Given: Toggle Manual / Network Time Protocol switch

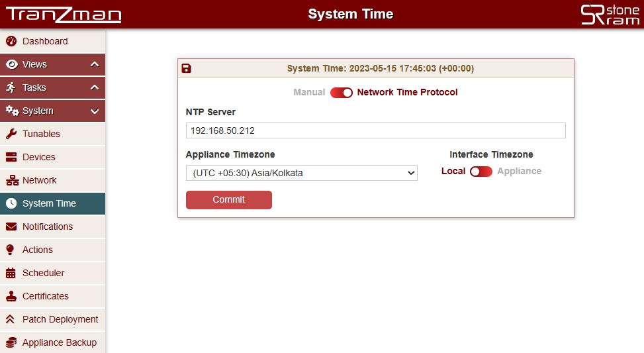Looking at the screenshot, I should (x=342, y=93).
